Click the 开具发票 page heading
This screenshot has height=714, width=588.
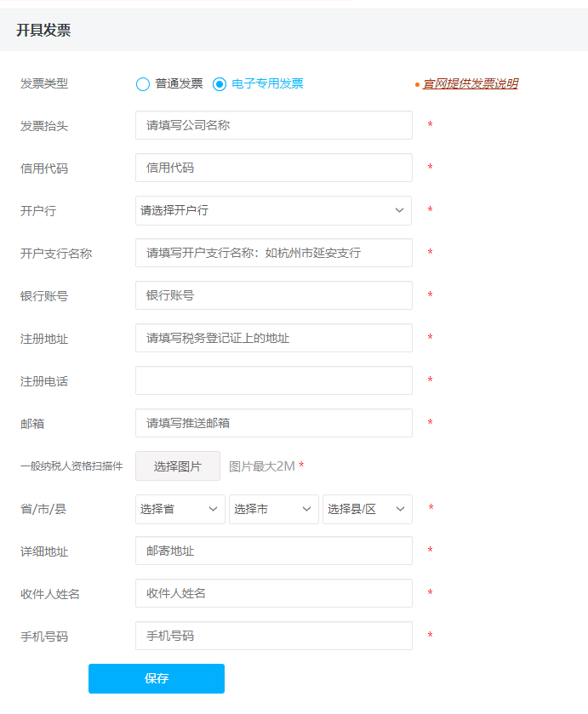(43, 30)
